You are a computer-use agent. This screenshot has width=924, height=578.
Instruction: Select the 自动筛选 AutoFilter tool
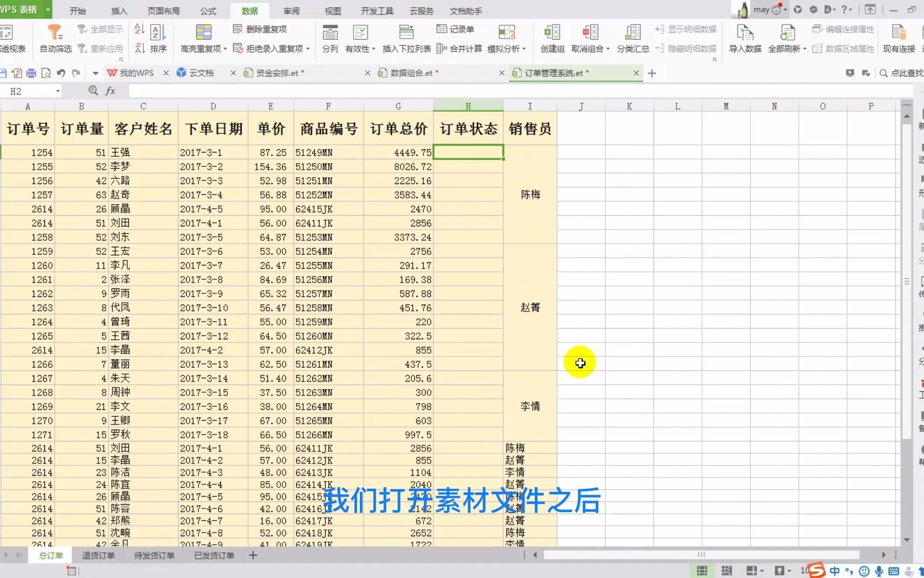pos(54,37)
